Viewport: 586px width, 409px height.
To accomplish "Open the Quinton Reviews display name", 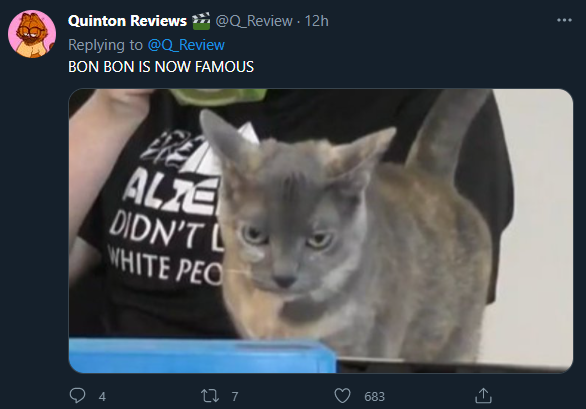I will click(x=127, y=21).
